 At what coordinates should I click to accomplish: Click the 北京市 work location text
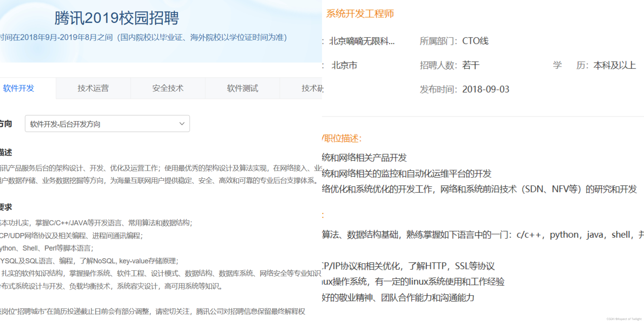(x=344, y=65)
